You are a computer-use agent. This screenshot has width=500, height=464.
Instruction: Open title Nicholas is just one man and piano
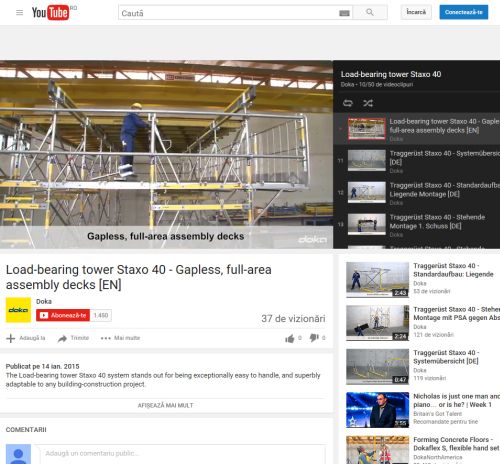(x=457, y=400)
